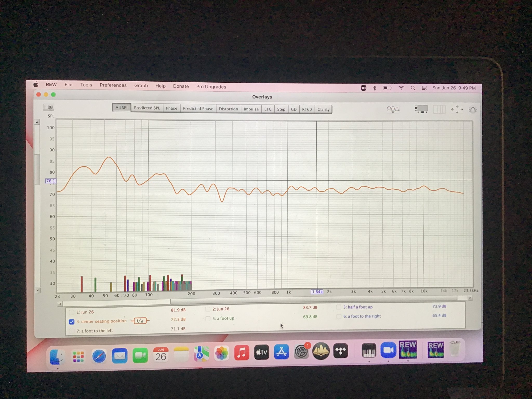Open the File menu
532x399 pixels.
[68, 85]
